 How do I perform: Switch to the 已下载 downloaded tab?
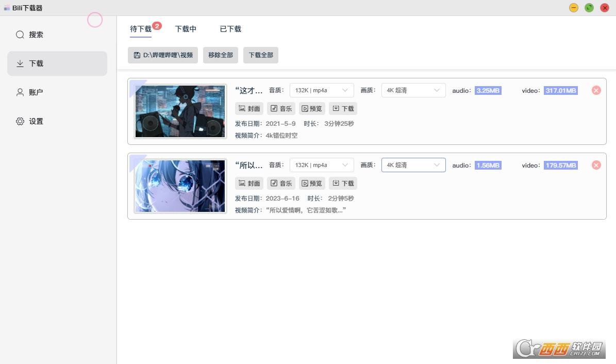[230, 29]
